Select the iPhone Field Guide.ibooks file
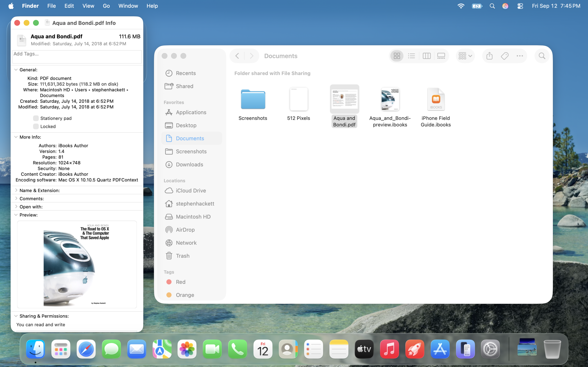This screenshot has height=367, width=588. pos(436,100)
